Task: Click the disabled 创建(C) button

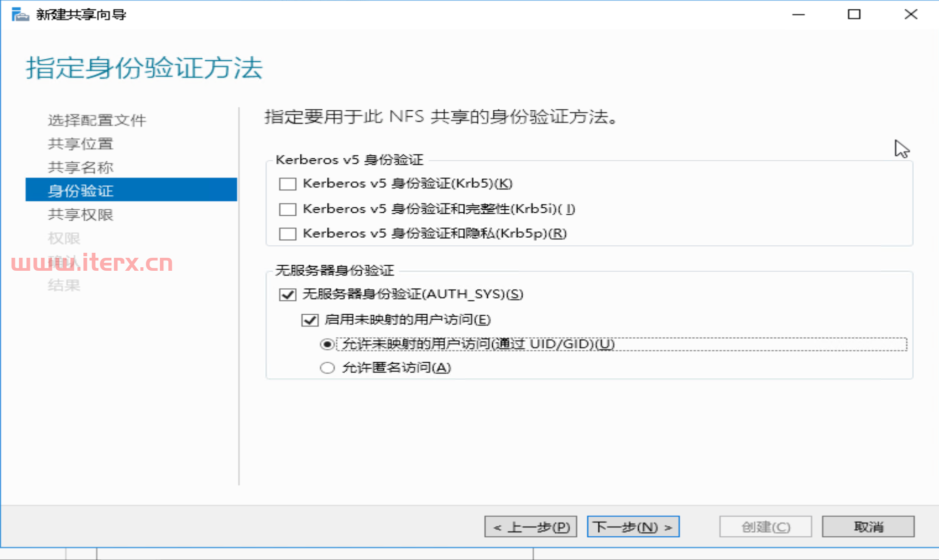Action: coord(766,527)
